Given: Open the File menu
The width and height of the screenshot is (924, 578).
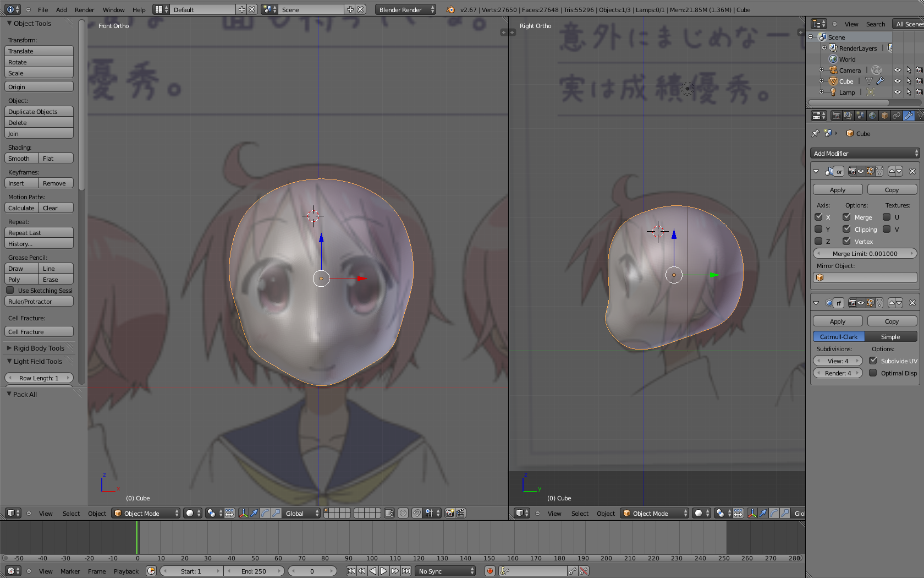Looking at the screenshot, I should coord(43,9).
